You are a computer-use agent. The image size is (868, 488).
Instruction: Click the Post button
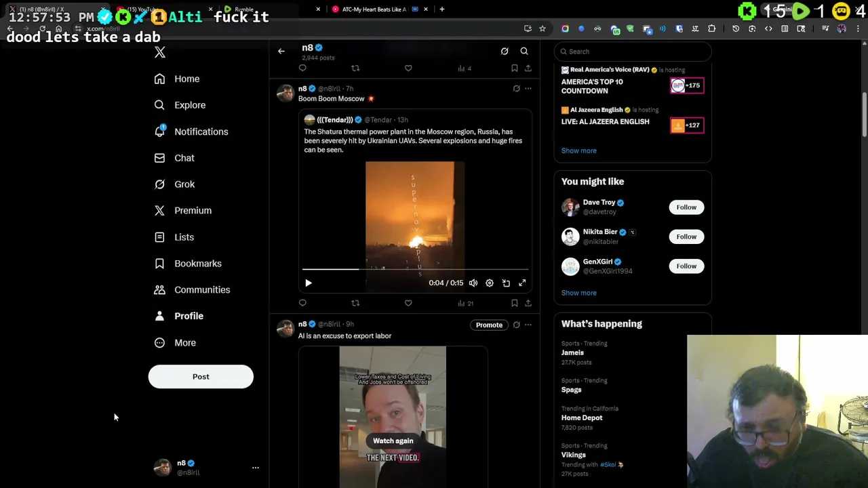tap(201, 377)
